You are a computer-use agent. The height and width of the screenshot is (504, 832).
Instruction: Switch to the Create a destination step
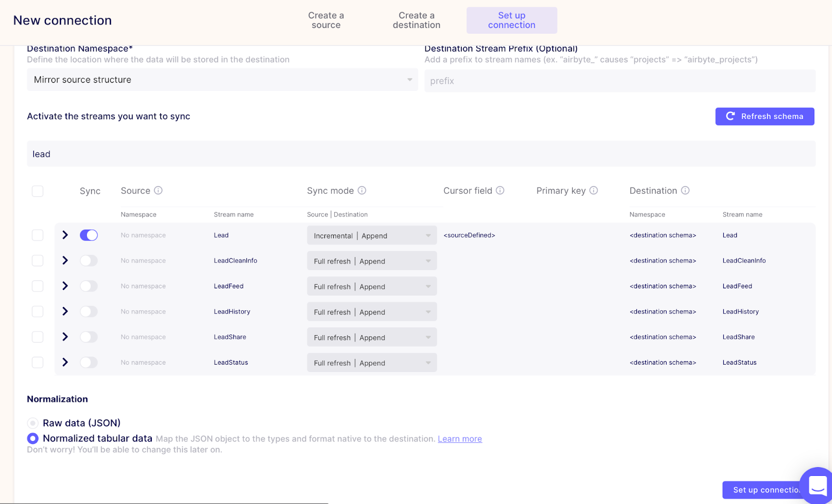416,20
